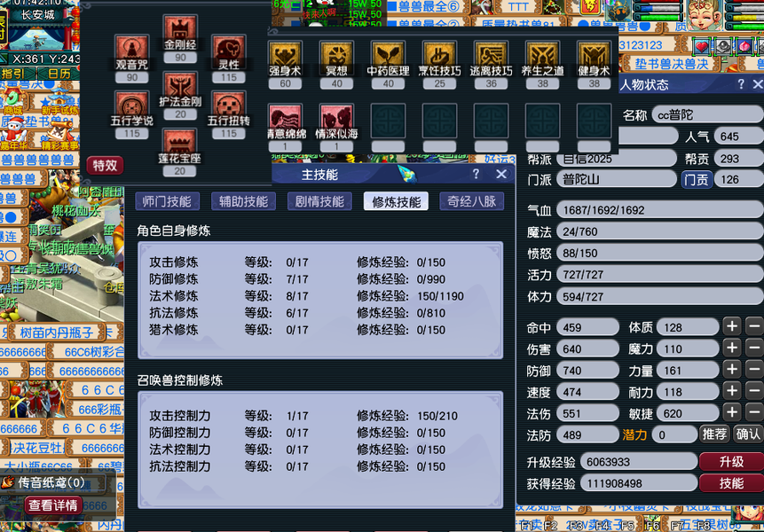
Task: Click the red heart icon at top right
Action: click(701, 47)
